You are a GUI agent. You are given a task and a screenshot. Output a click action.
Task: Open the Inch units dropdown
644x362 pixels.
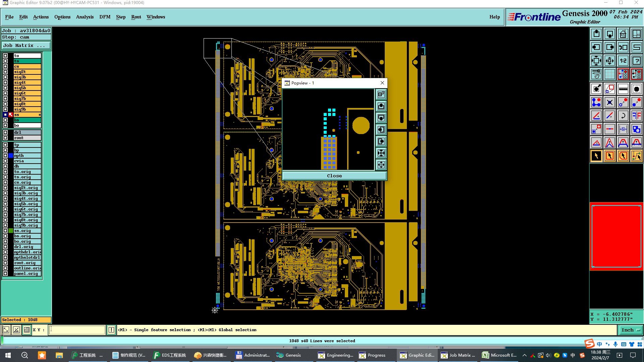pyautogui.click(x=630, y=330)
